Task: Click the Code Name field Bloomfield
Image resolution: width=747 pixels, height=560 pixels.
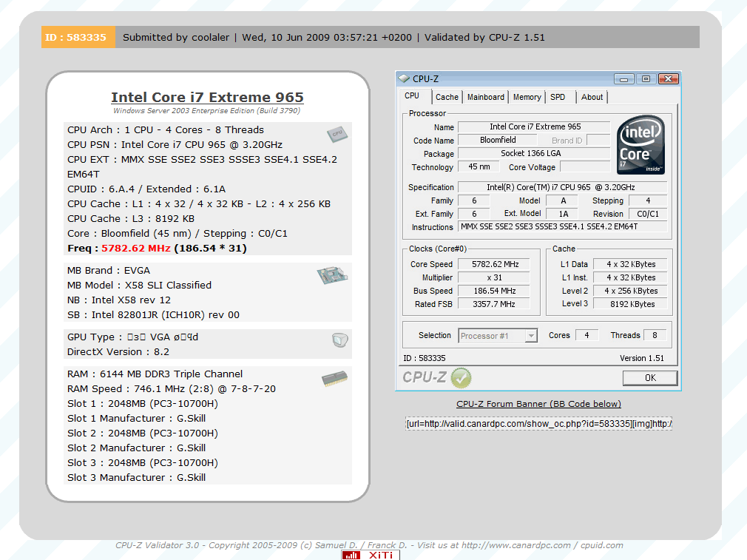Action: (x=497, y=140)
